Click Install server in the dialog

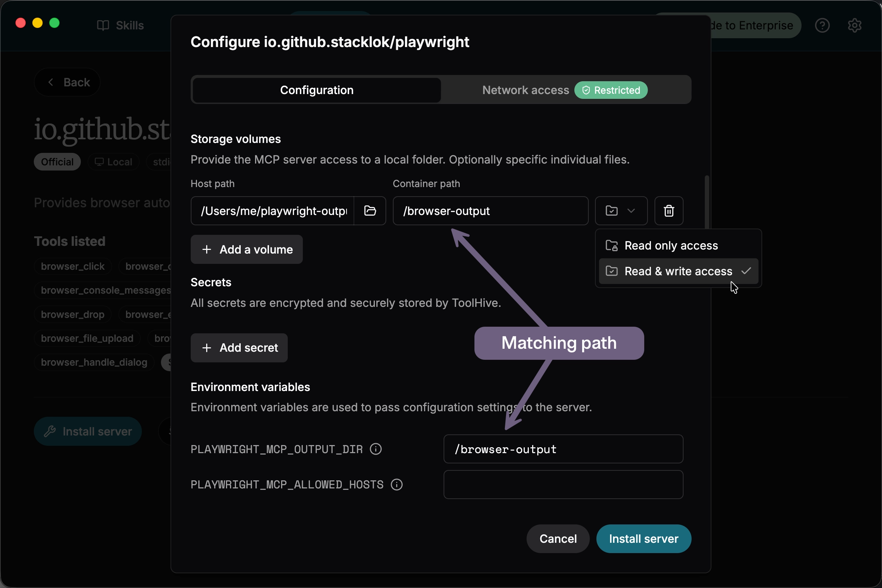[643, 538]
